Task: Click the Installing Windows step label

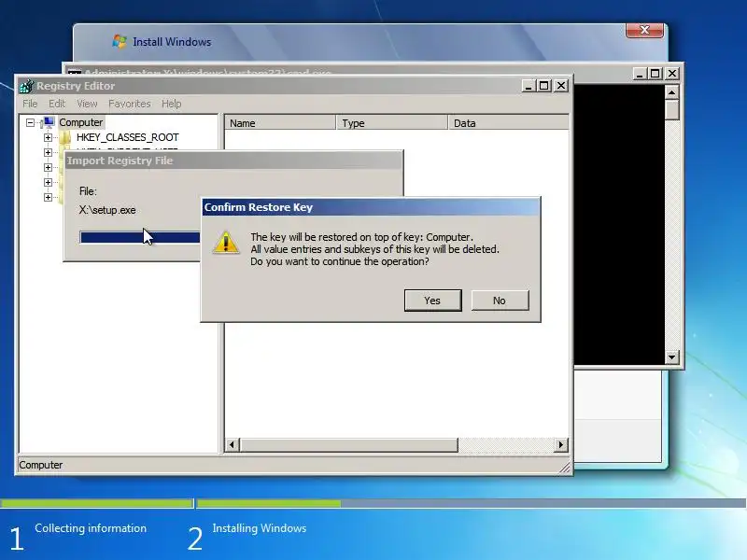Action: [260, 528]
